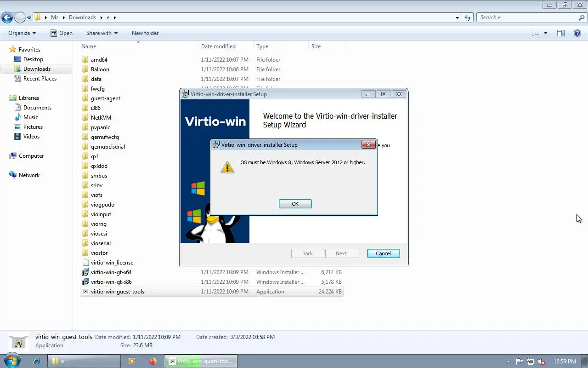Select Favorites in navigation pane

tap(29, 50)
